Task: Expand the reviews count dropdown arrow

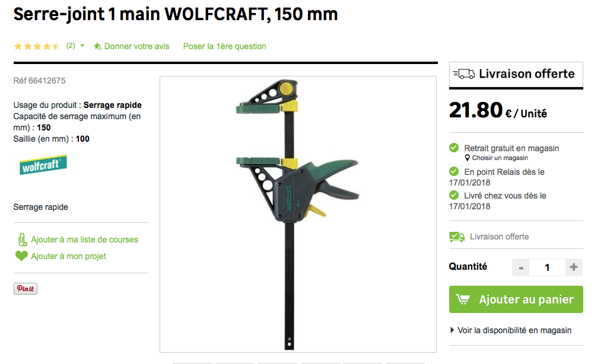Action: pyautogui.click(x=82, y=46)
